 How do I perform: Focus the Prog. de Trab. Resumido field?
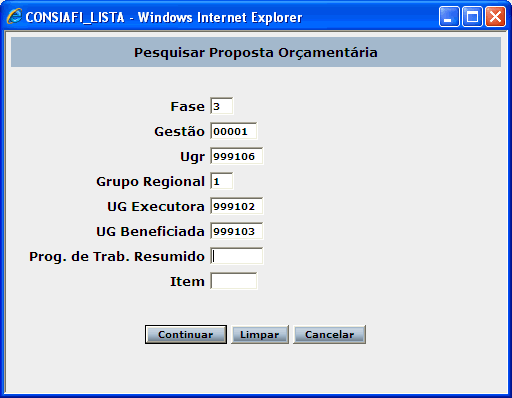[237, 256]
